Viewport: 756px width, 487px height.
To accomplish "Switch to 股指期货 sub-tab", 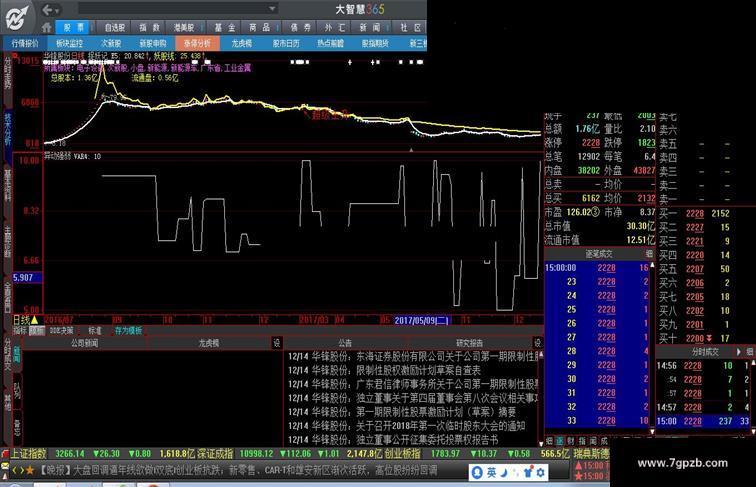I will pos(375,43).
